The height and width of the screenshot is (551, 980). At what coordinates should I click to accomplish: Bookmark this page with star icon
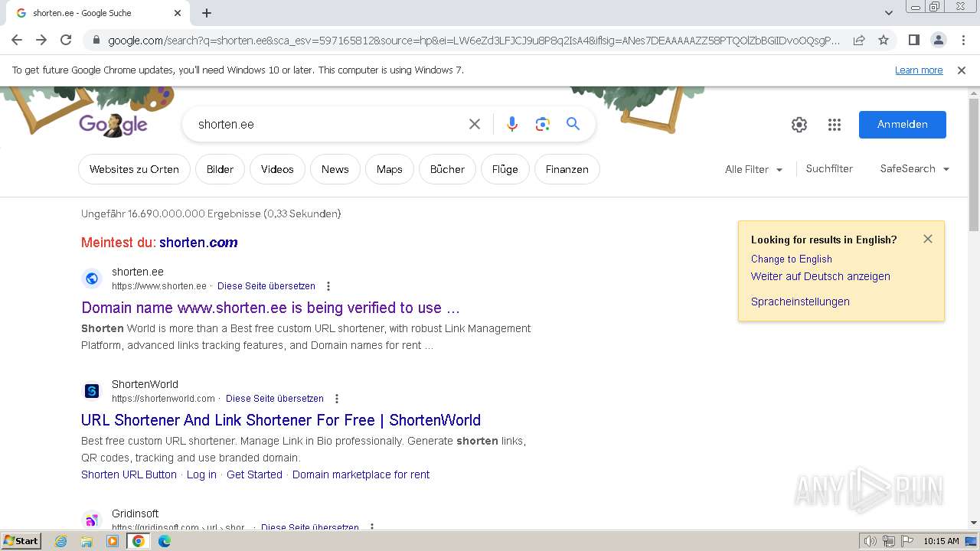click(x=884, y=40)
